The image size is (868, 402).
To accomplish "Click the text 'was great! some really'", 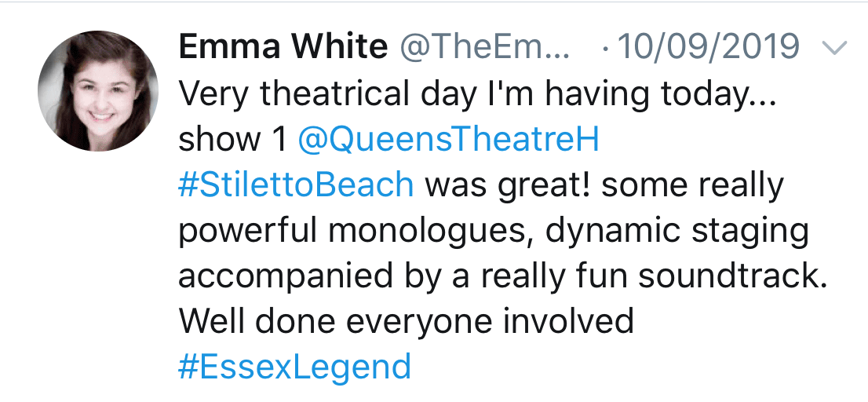I will click(x=604, y=185).
